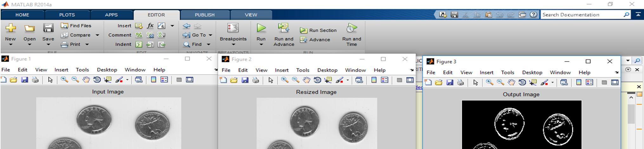
Task: Click Advance in Run group
Action: click(315, 40)
